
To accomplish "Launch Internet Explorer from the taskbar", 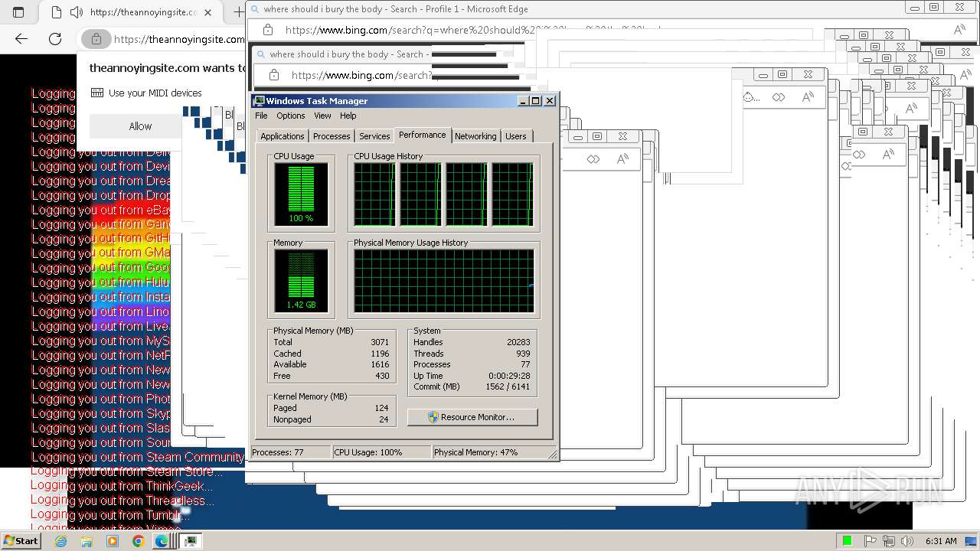I will (x=61, y=541).
